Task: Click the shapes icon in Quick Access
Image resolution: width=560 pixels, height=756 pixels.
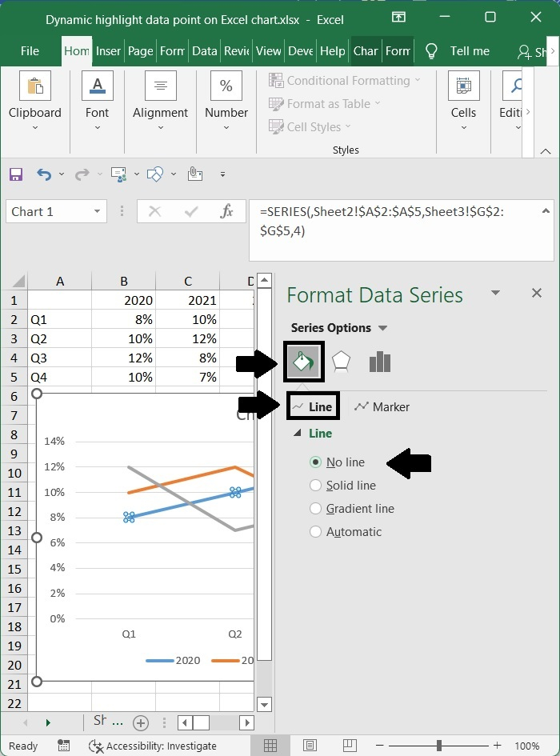Action: pyautogui.click(x=155, y=174)
